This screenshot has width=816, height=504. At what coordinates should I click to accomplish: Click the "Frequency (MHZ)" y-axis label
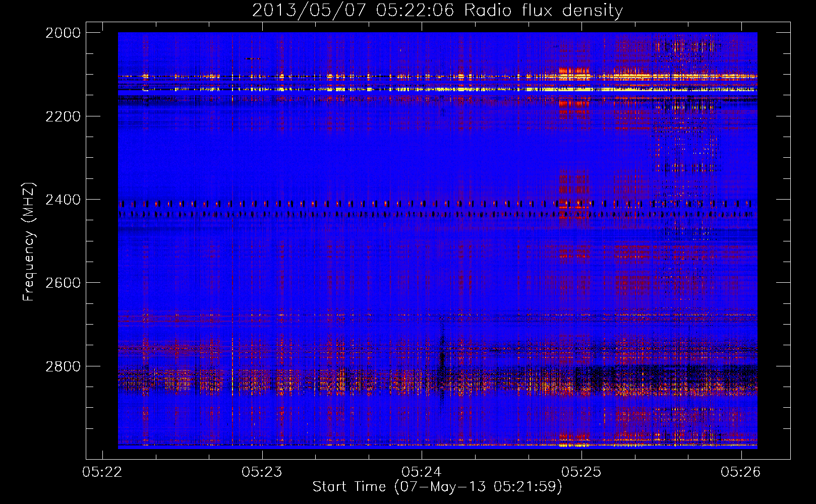29,242
